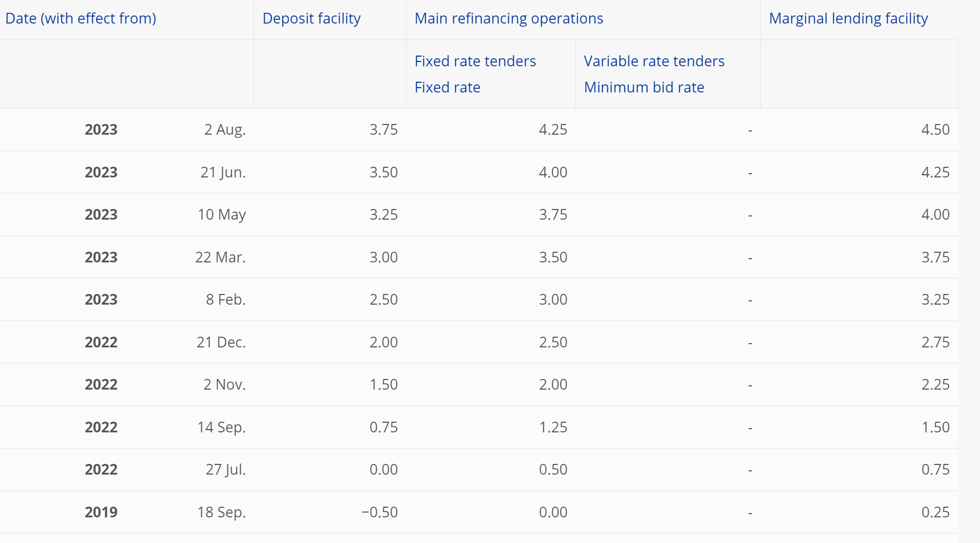Click the 'Date (with effect from)' column header
The width and height of the screenshot is (980, 543).
tap(81, 19)
